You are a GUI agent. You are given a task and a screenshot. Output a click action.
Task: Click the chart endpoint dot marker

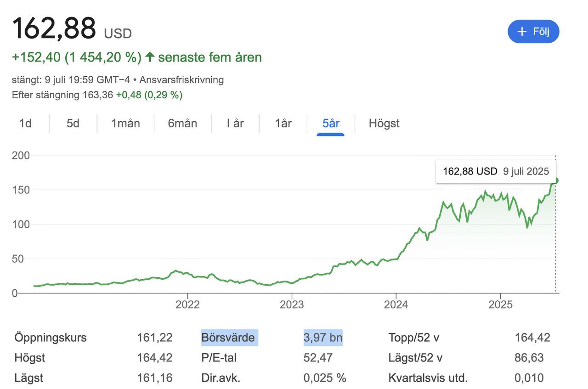[556, 180]
